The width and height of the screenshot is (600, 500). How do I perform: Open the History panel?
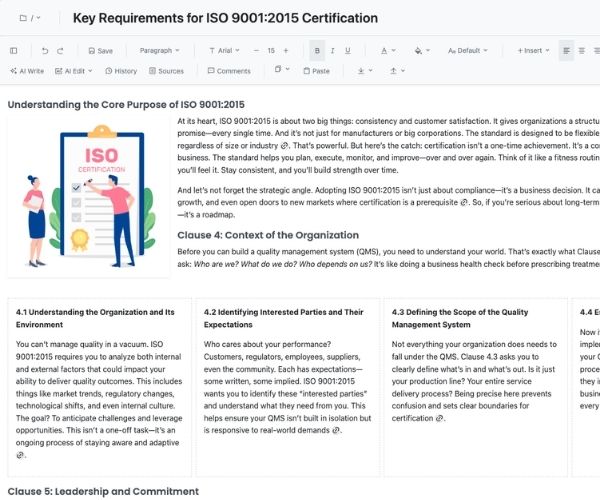tap(120, 71)
